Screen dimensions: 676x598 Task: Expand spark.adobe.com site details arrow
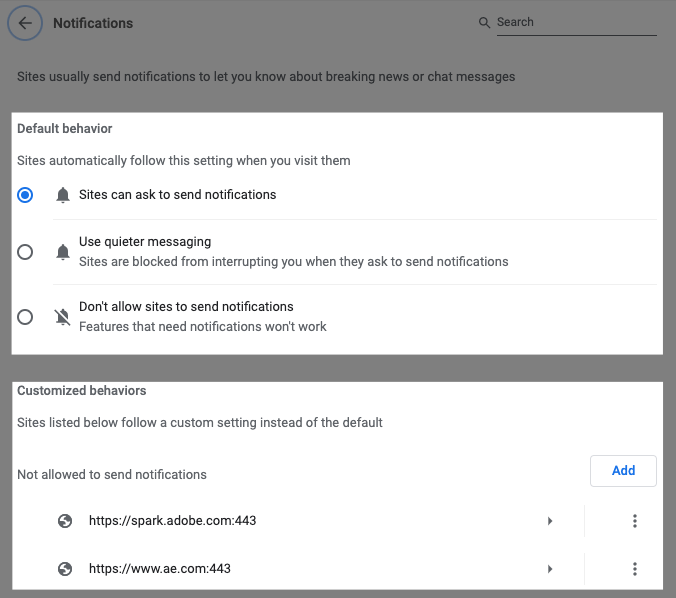(x=549, y=521)
